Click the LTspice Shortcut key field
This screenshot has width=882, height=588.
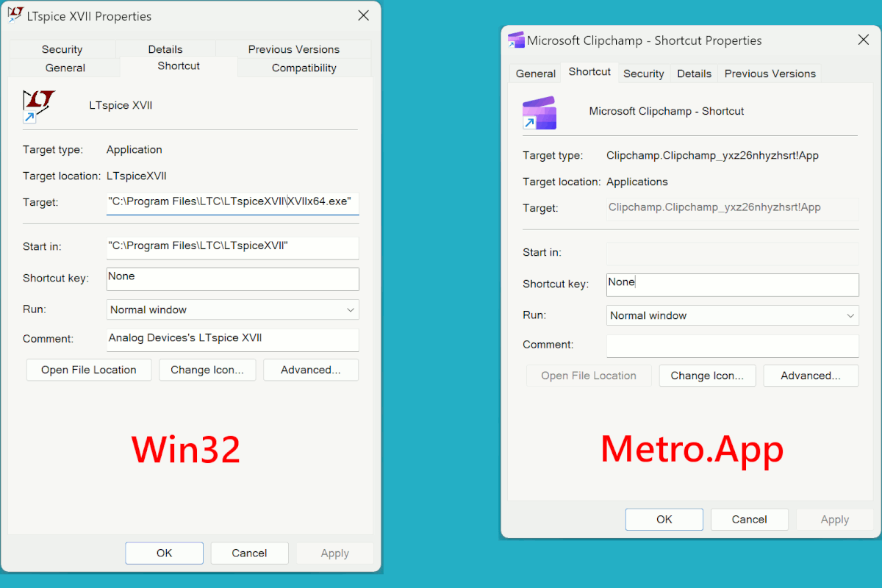pyautogui.click(x=232, y=279)
